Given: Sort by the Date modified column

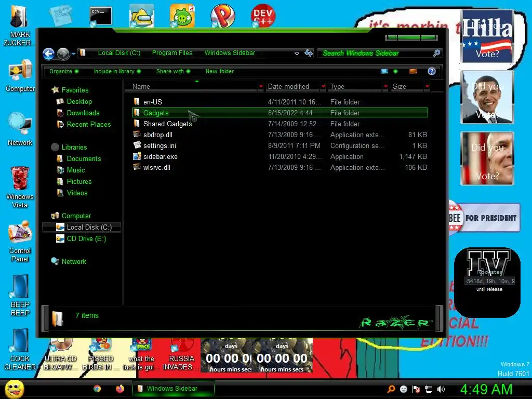Looking at the screenshot, I should 292,87.
